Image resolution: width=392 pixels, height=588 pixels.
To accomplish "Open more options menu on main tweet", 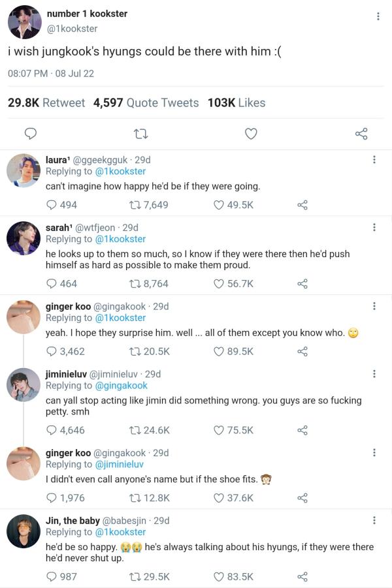I will [378, 16].
